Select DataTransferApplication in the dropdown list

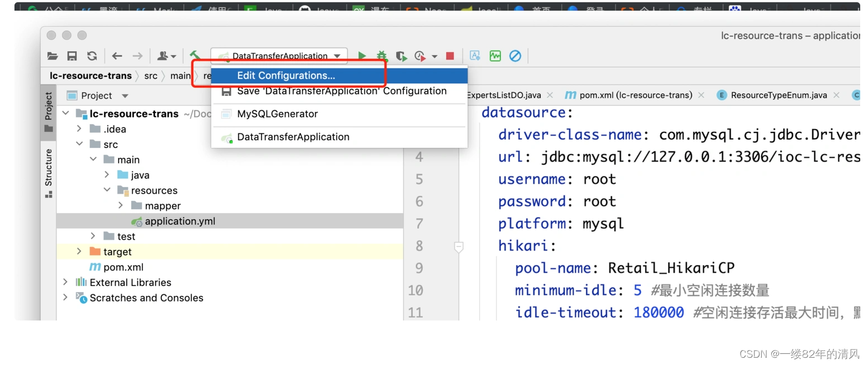tap(339, 137)
